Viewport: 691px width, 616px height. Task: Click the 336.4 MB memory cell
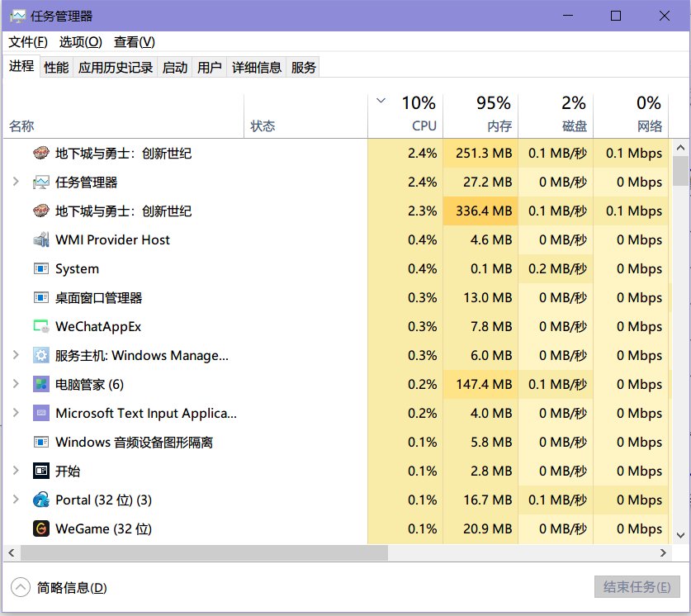(480, 211)
